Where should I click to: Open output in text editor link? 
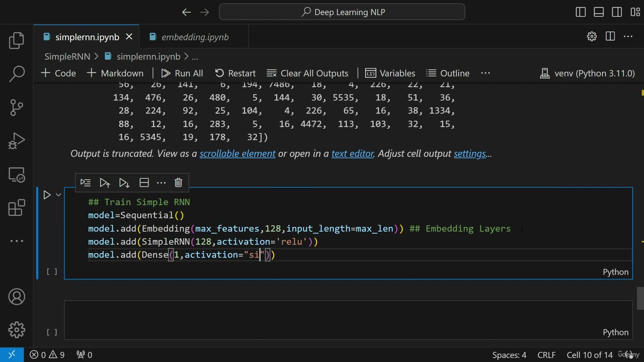353,153
